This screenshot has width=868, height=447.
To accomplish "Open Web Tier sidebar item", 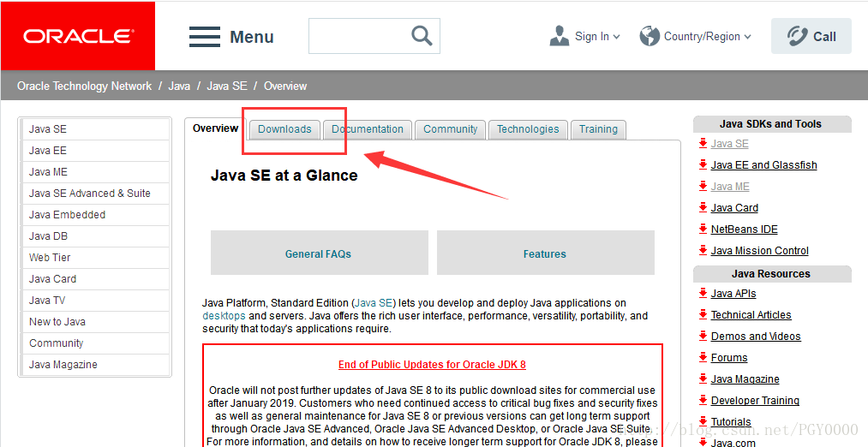I will click(x=95, y=257).
